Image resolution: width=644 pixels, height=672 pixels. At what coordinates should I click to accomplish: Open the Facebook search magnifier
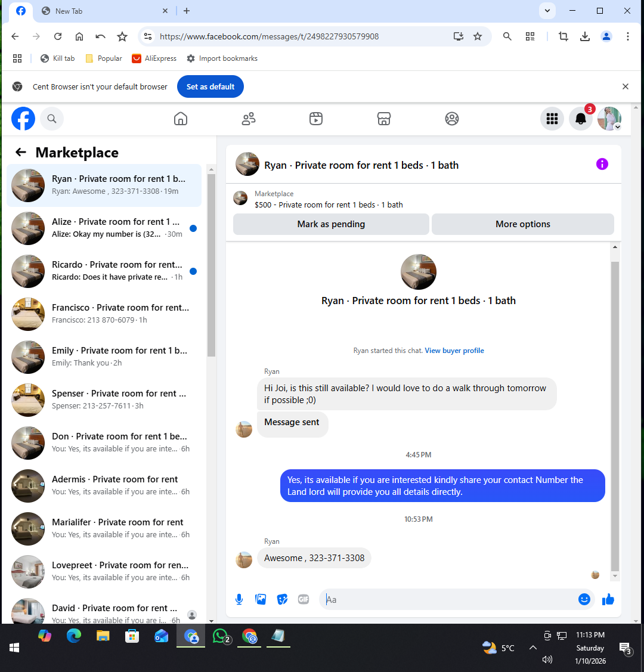[x=52, y=119]
